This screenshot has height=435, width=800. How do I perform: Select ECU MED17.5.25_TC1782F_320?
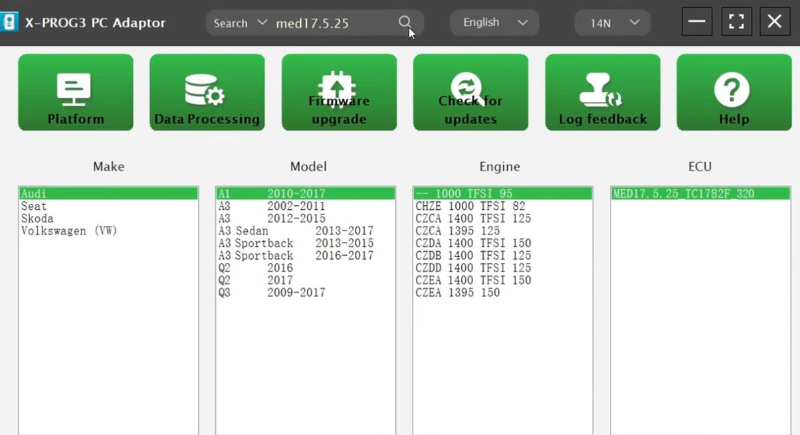(x=701, y=193)
